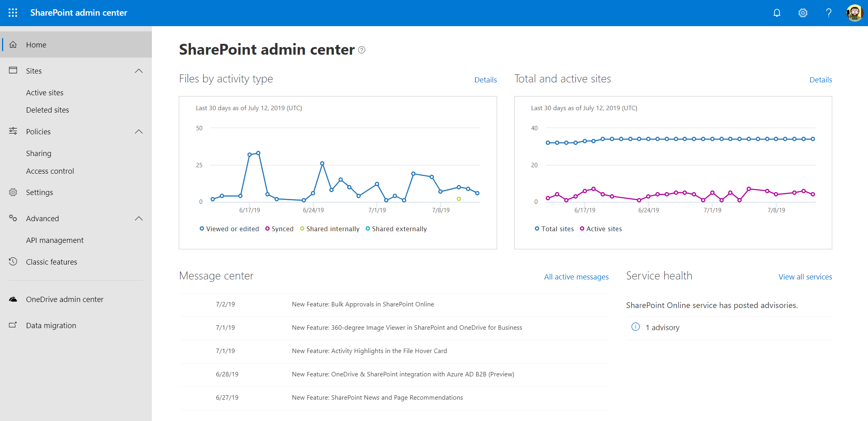
Task: Go to Active sites page
Action: [45, 92]
